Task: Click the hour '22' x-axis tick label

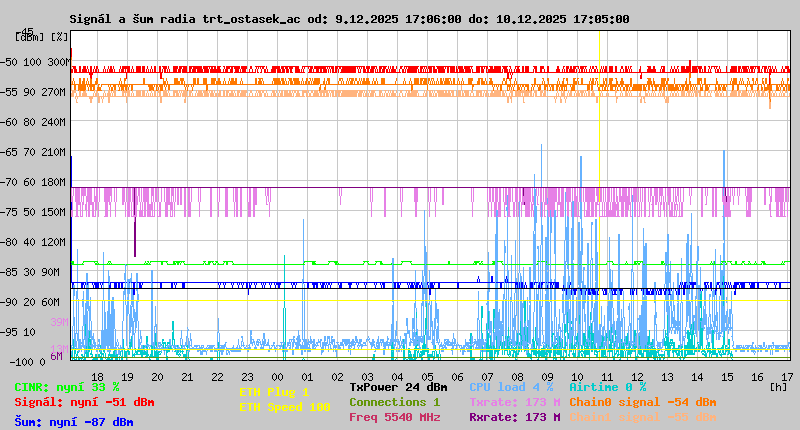Action: tap(217, 377)
